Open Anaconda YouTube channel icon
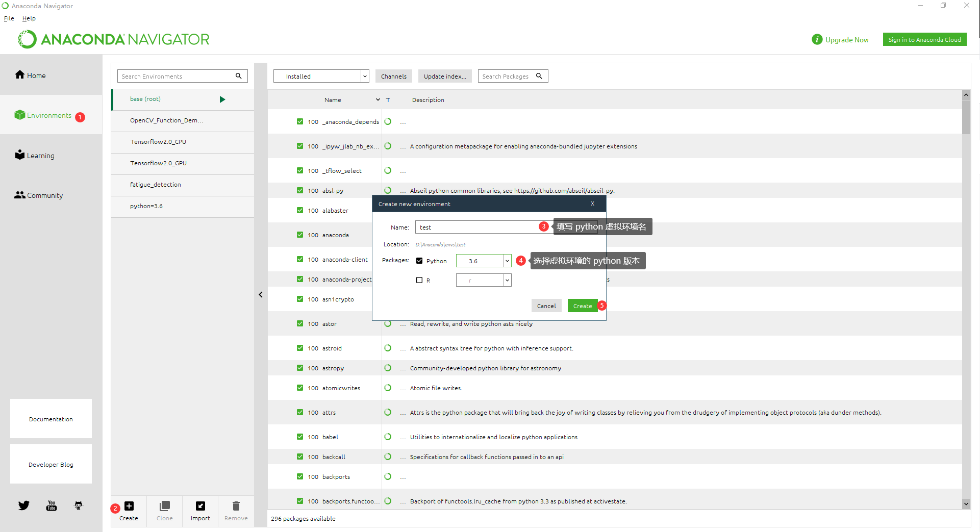This screenshot has height=532, width=980. point(52,505)
